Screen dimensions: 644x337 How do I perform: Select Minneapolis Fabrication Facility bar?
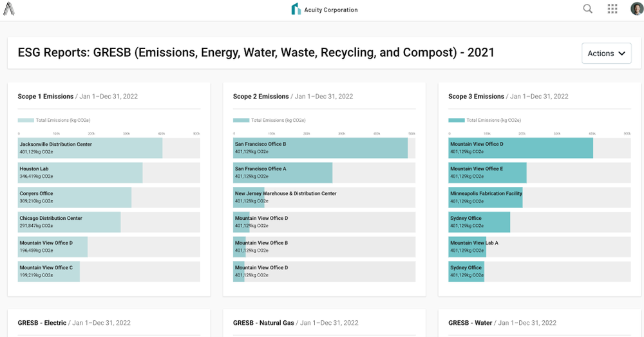(485, 197)
